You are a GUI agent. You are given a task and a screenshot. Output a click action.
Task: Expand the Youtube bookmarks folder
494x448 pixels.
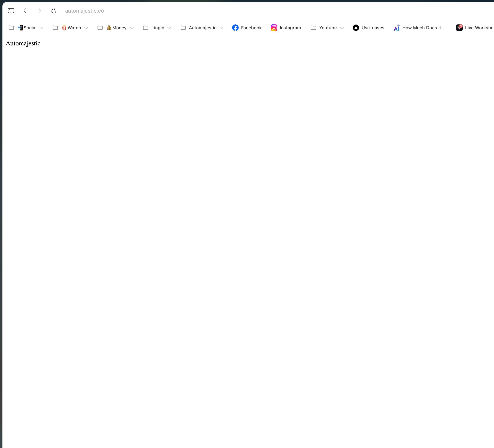pyautogui.click(x=342, y=28)
